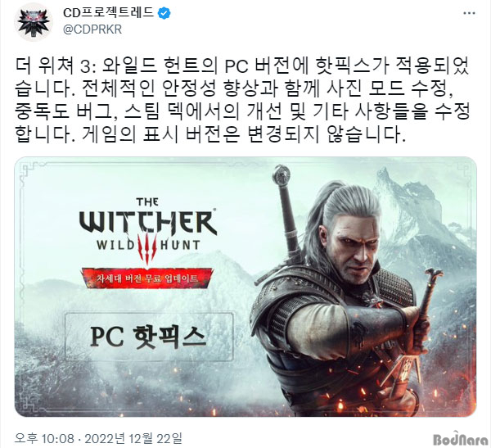Click the blue verified badge

pos(164,13)
